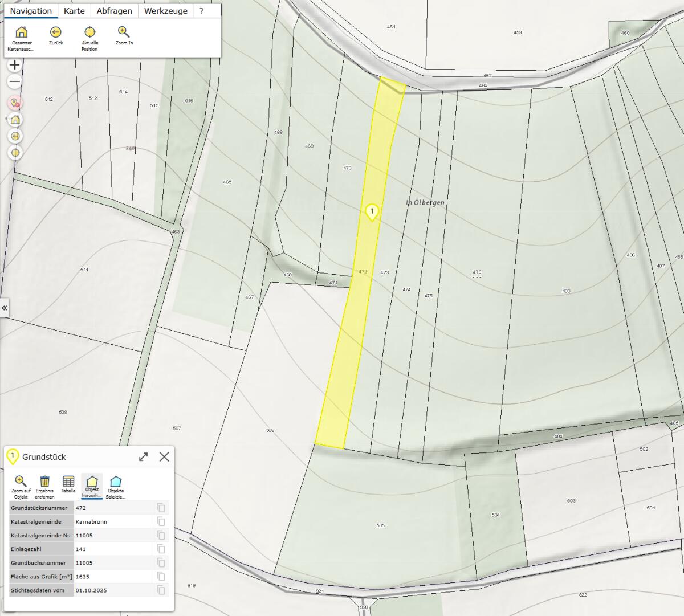Click the Zoom In magnifier tool

(124, 32)
